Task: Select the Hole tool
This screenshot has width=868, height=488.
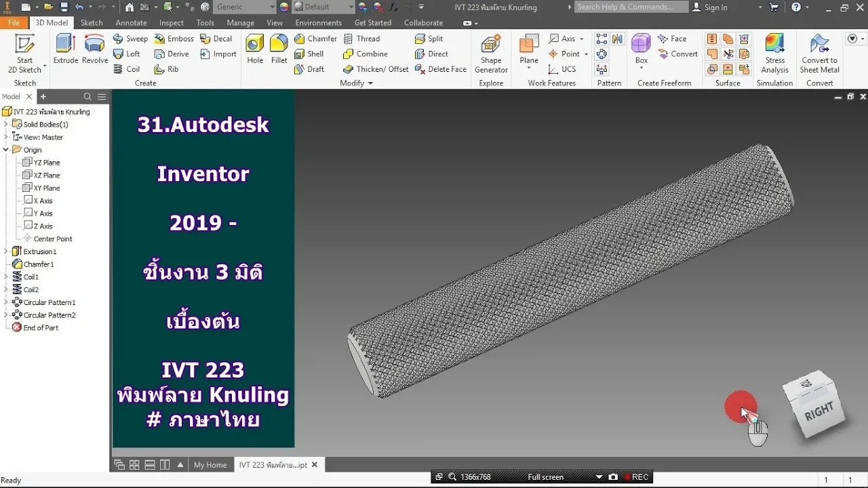Action: point(255,49)
